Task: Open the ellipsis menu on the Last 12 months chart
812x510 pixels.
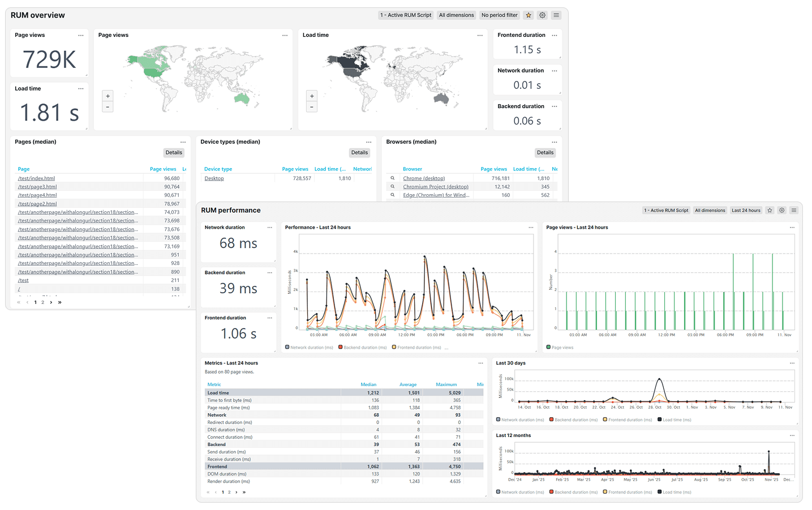Action: tap(792, 435)
